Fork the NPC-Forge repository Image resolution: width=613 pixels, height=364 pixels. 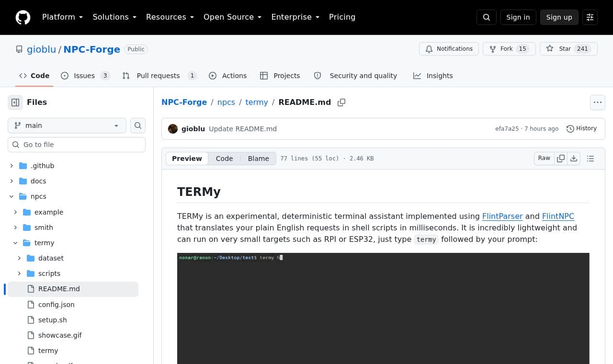[509, 49]
